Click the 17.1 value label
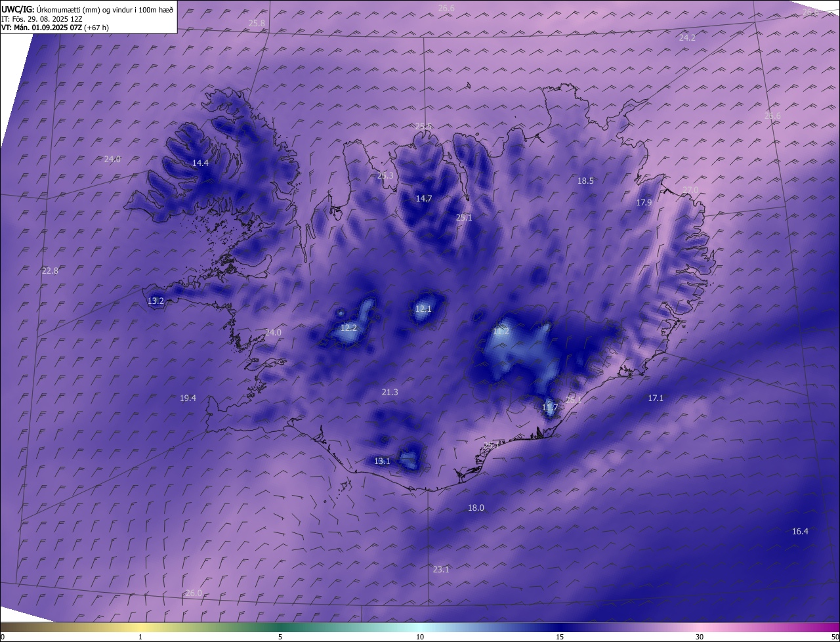Screen dimensions: 840x642 (656, 398)
